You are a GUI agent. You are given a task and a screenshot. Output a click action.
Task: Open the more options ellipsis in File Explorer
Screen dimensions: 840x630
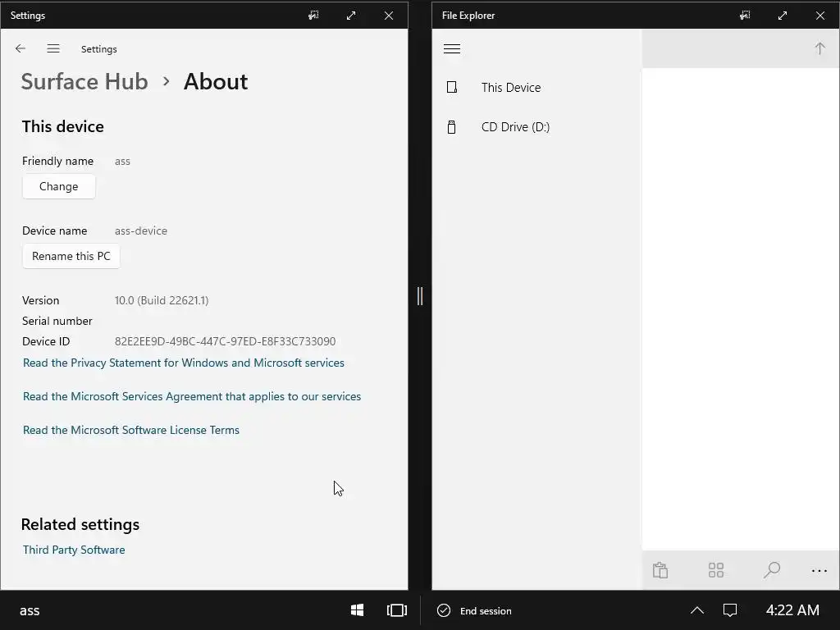819,571
